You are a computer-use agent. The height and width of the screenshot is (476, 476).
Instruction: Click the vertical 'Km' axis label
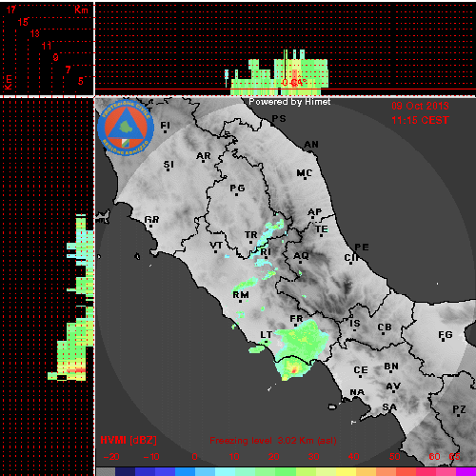tap(8, 82)
